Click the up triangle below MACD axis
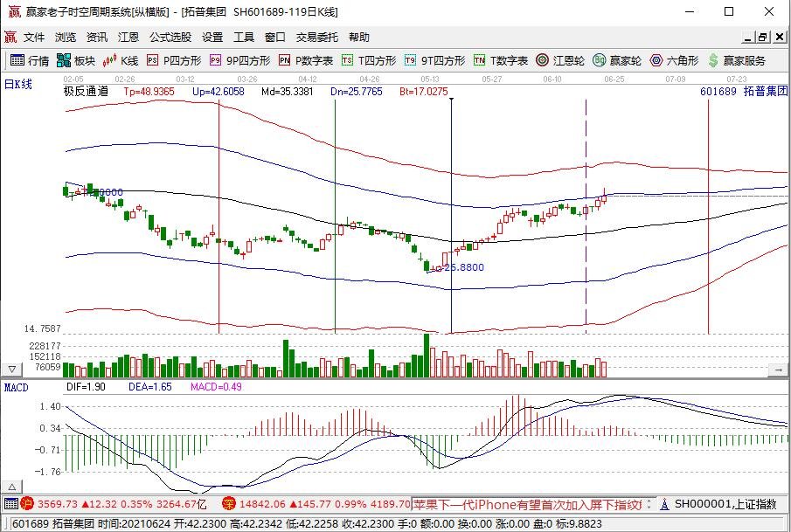The image size is (791, 532). coord(11,487)
